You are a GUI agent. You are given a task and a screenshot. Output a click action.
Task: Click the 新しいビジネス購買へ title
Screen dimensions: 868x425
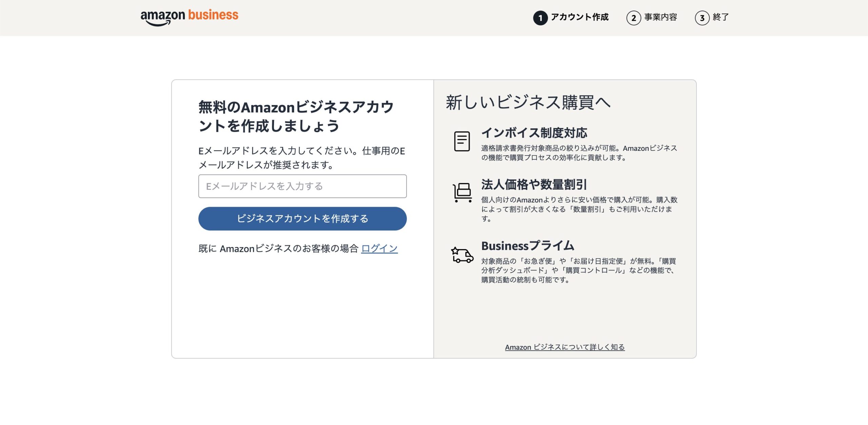click(x=528, y=102)
